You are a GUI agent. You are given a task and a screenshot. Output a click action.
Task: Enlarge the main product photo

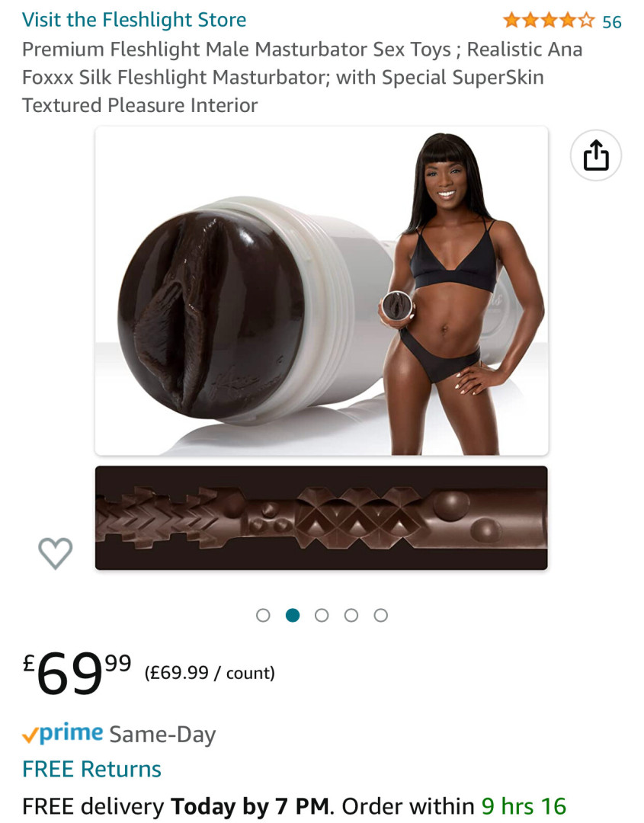coord(321,291)
